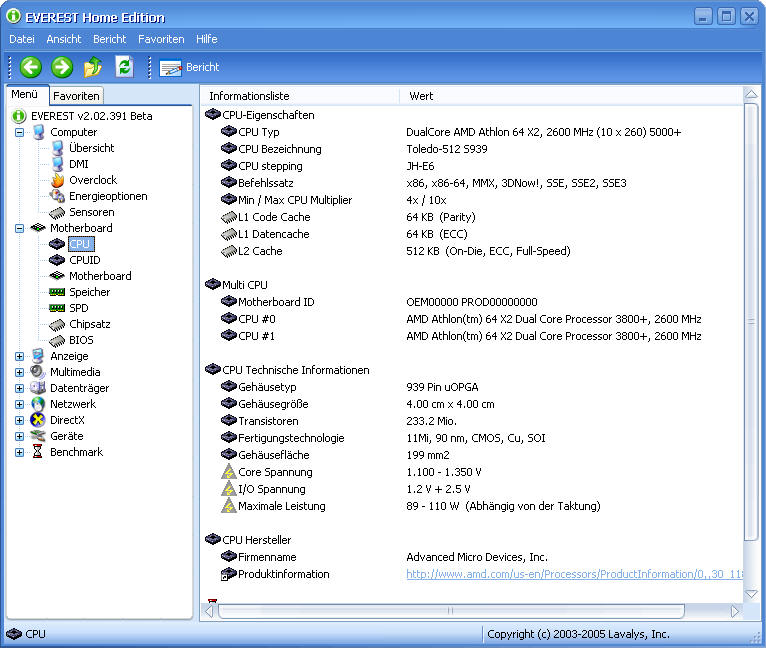The width and height of the screenshot is (766, 648).
Task: Go back with the green left arrow
Action: pyautogui.click(x=31, y=67)
